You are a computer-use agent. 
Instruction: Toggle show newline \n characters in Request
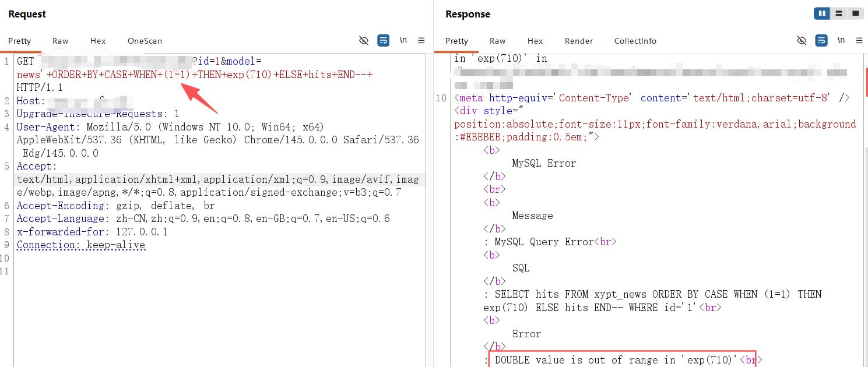(403, 40)
